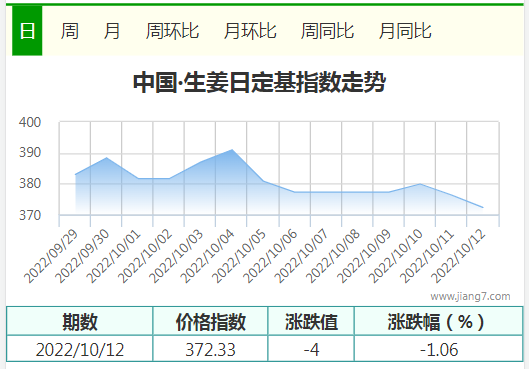Image resolution: width=529 pixels, height=369 pixels.
Task: Click the x-axis label 2022/09/29
Action: (x=51, y=256)
